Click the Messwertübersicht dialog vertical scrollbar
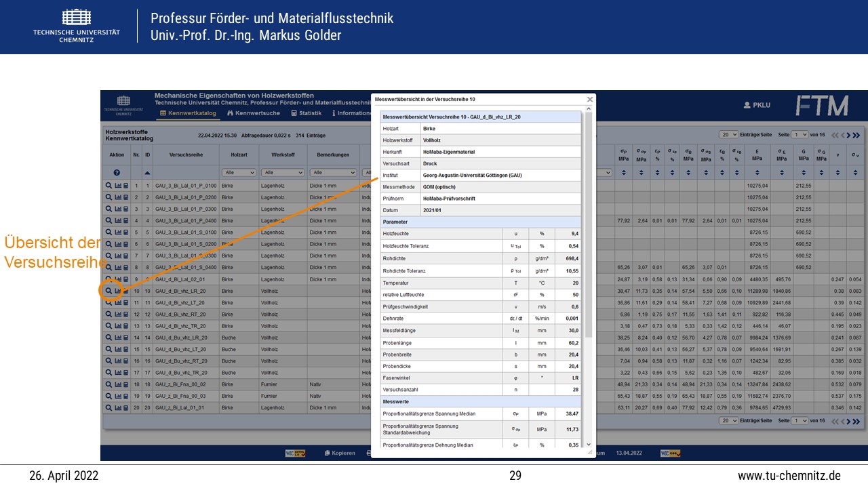 589,224
